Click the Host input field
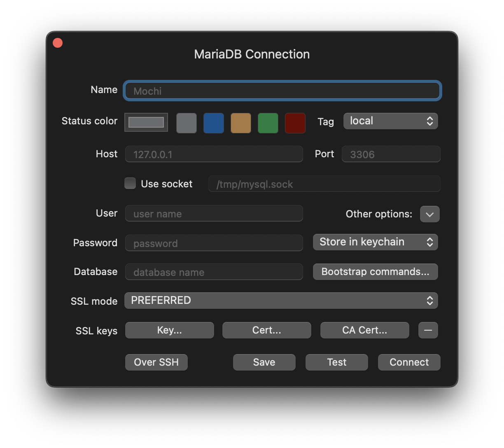504x448 pixels. 214,154
